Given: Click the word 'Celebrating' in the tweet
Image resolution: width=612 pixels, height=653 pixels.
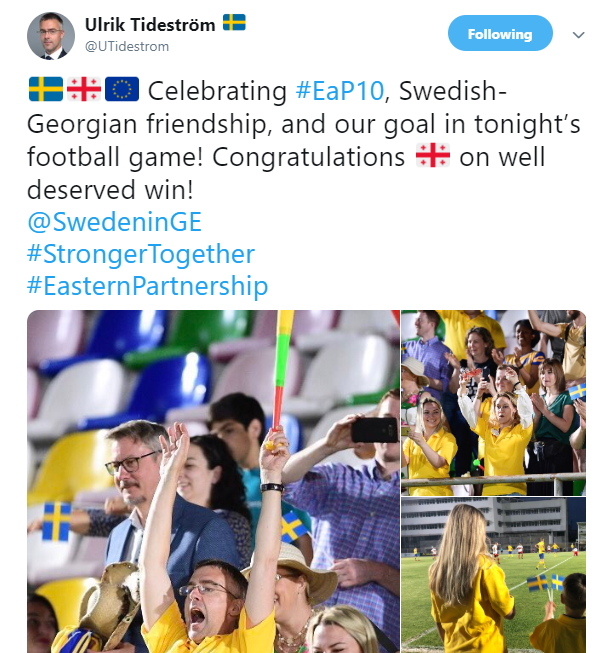Looking at the screenshot, I should pyautogui.click(x=218, y=91).
